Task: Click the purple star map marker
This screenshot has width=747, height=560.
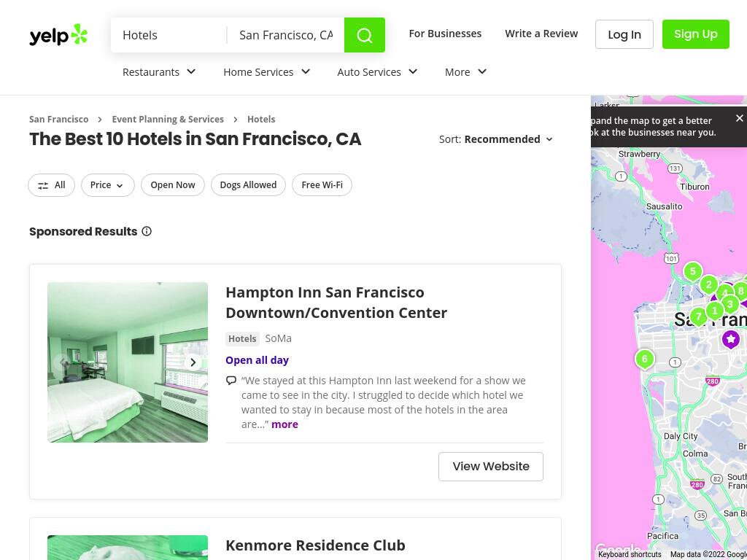Action: [x=731, y=340]
